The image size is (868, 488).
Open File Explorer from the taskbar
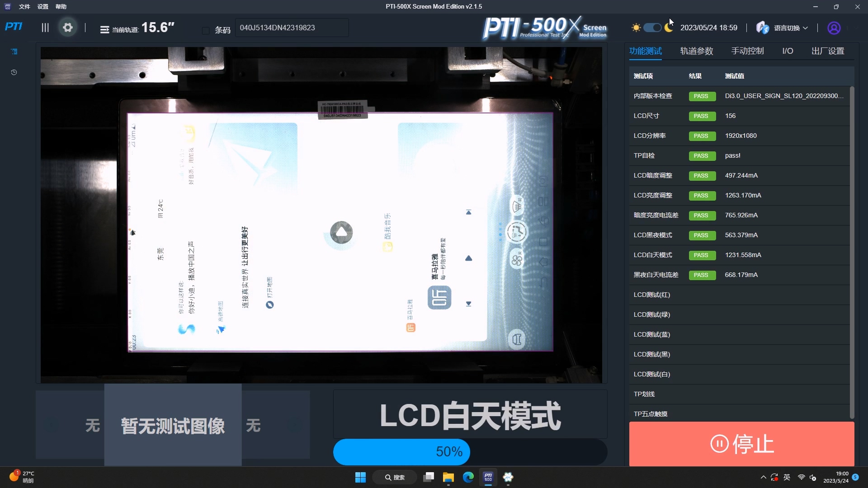448,477
